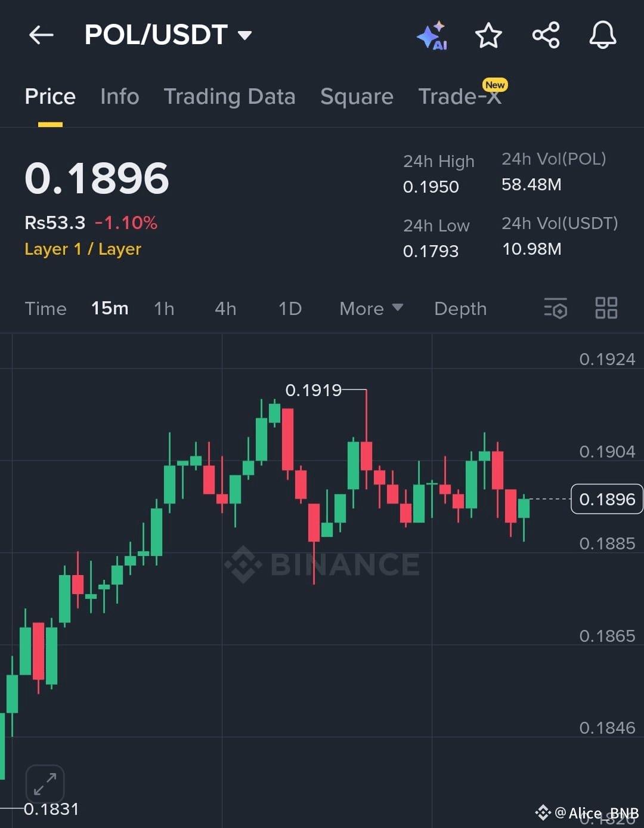This screenshot has height=828, width=644.
Task: Open the Trading Data tab
Action: point(230,97)
